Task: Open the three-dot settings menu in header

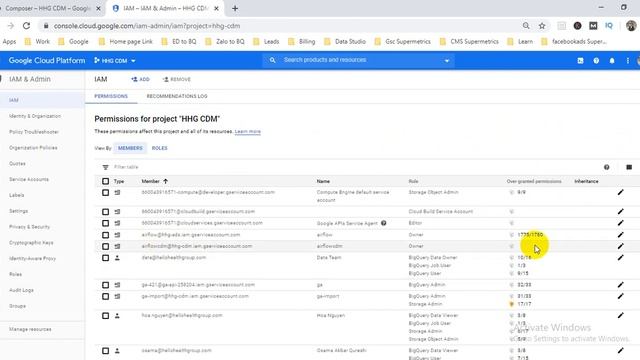Action: (x=627, y=60)
